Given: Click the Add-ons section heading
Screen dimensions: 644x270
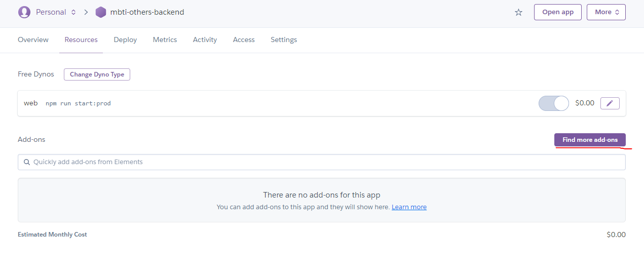Looking at the screenshot, I should pyautogui.click(x=31, y=139).
